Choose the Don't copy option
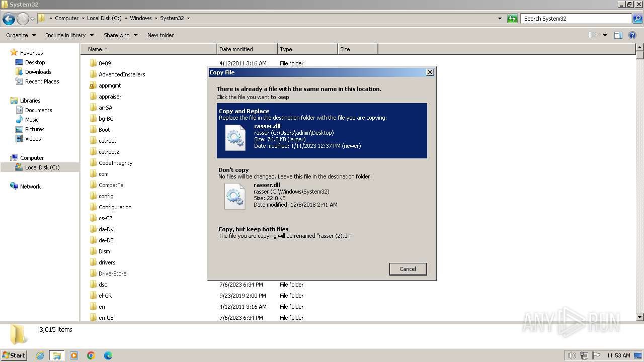Viewport: 644px width, 362px height. point(322,189)
